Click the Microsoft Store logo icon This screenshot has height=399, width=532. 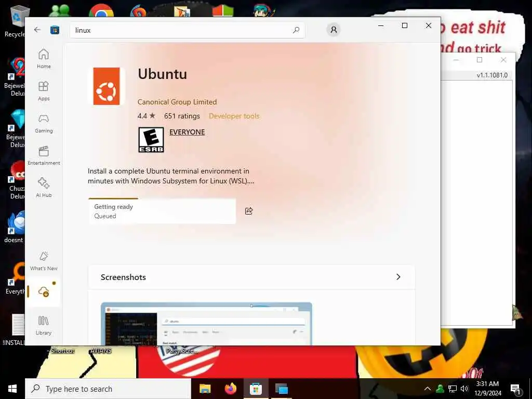55,30
